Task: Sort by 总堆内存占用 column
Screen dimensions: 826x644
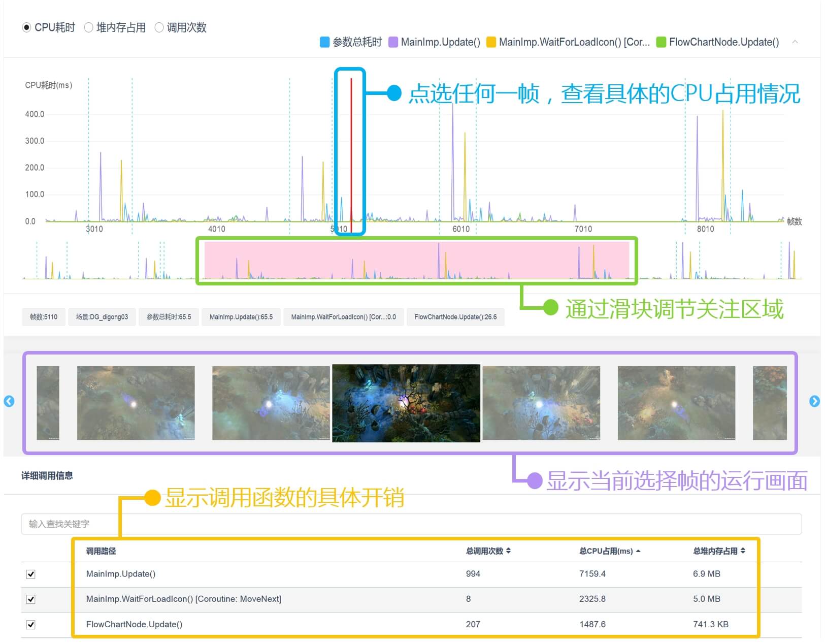Action: point(718,551)
